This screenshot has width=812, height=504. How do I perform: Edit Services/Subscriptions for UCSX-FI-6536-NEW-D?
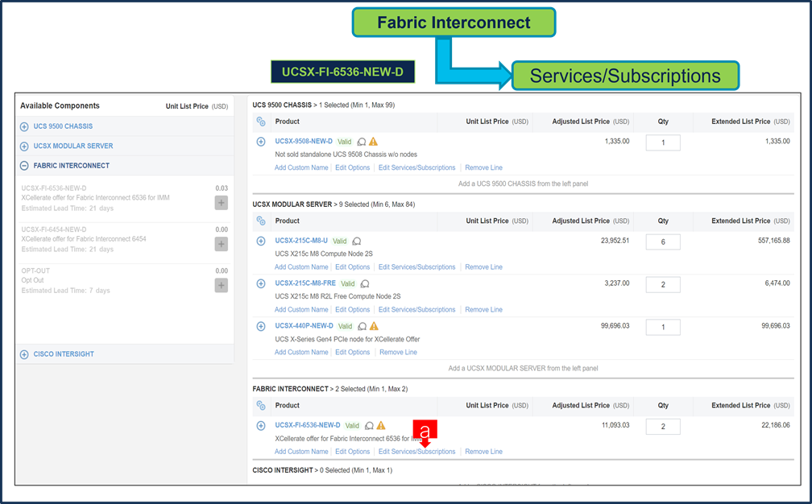click(417, 451)
